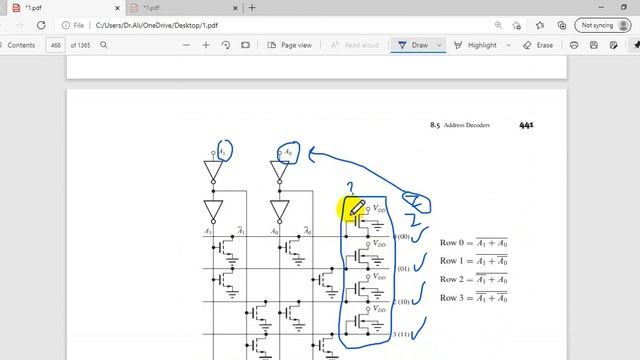Minimize the browser window
640x360 pixels.
click(601, 7)
